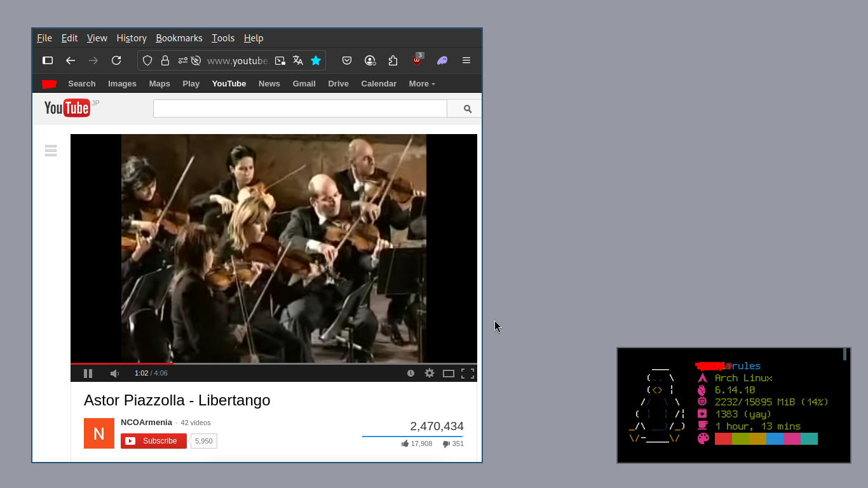Expand the More dropdown in Google bar

click(x=422, y=84)
